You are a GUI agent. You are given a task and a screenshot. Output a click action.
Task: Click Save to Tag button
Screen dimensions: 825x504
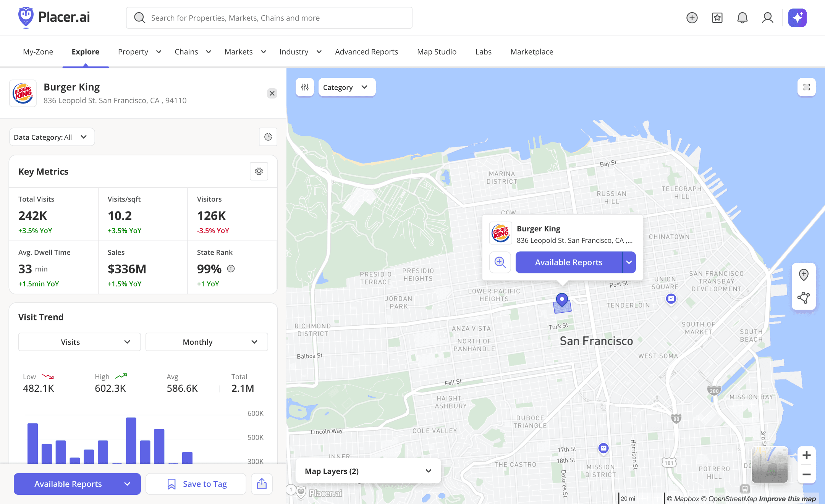(x=196, y=484)
